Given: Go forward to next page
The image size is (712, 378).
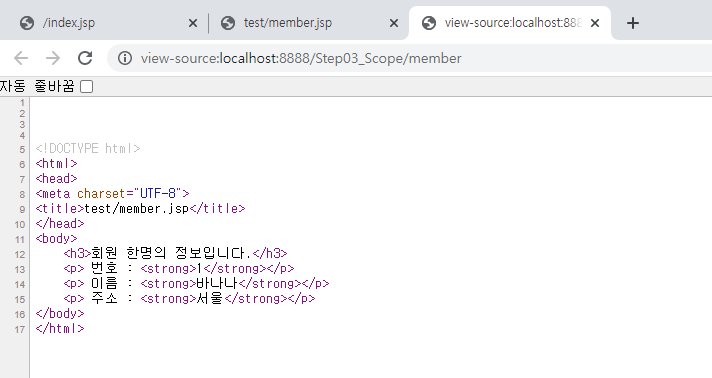Looking at the screenshot, I should [53, 58].
